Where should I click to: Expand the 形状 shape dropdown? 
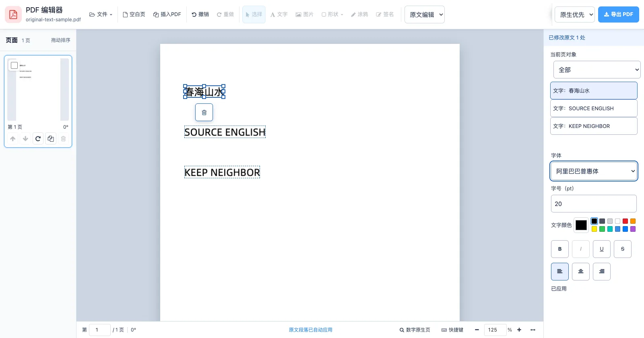(332, 14)
